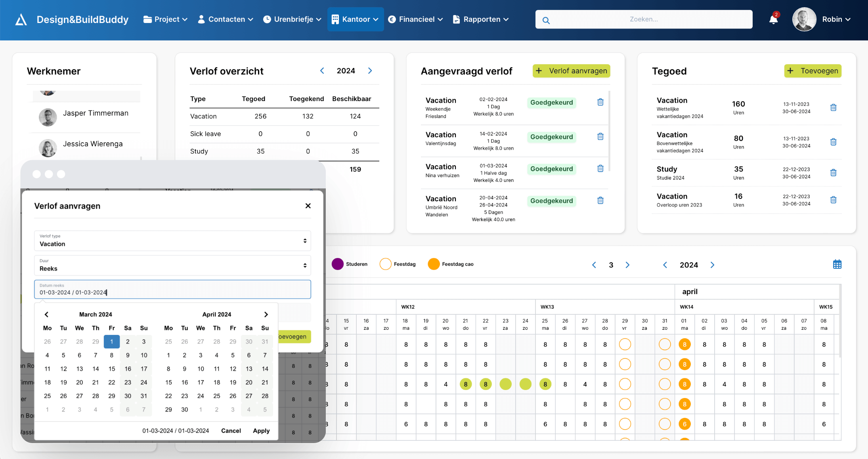Viewport: 868px width, 459px height.
Task: Open the Duur dropdown
Action: (x=172, y=265)
